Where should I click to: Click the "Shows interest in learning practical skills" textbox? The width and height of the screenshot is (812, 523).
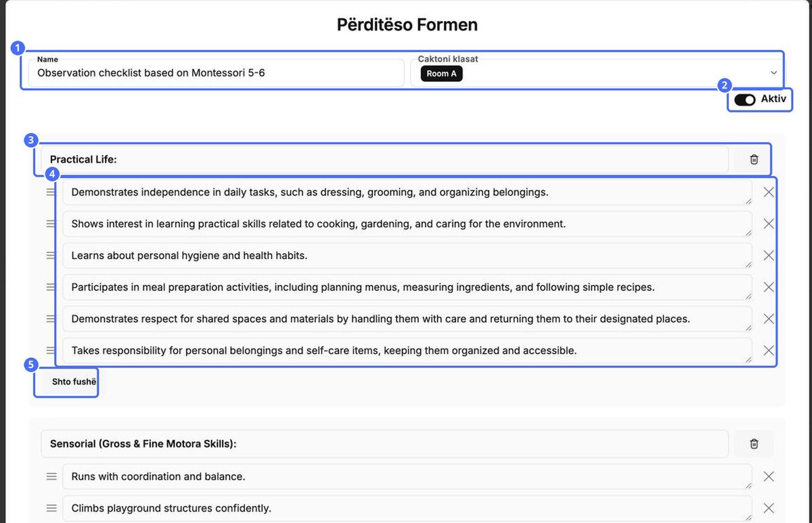(x=407, y=224)
